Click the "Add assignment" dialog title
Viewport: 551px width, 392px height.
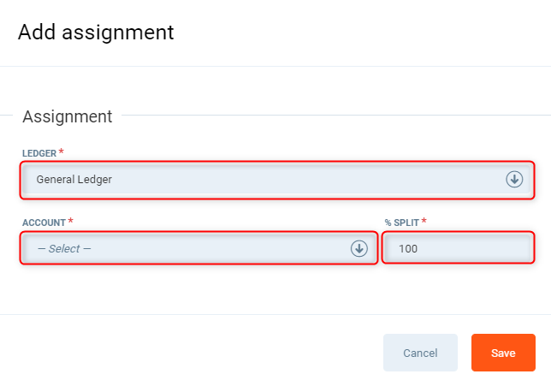(96, 33)
